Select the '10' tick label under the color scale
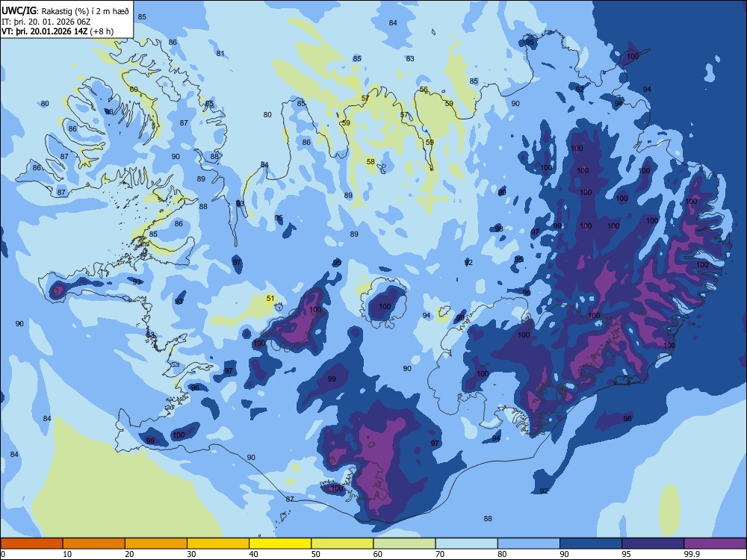 67,554
